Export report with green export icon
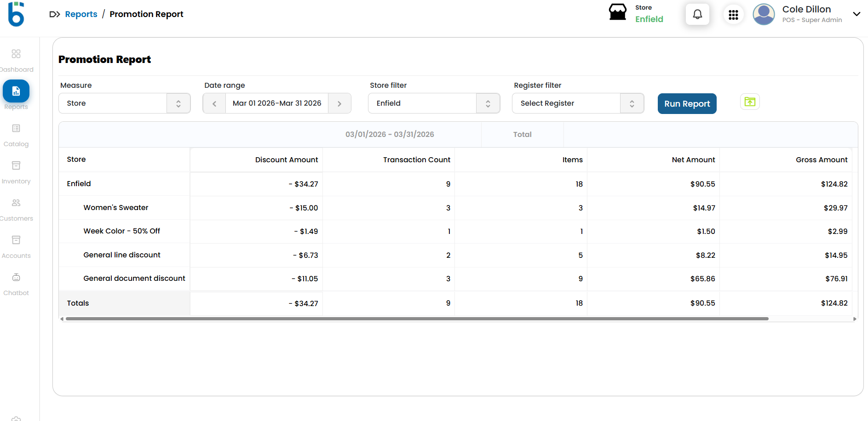This screenshot has height=421, width=868. [750, 102]
